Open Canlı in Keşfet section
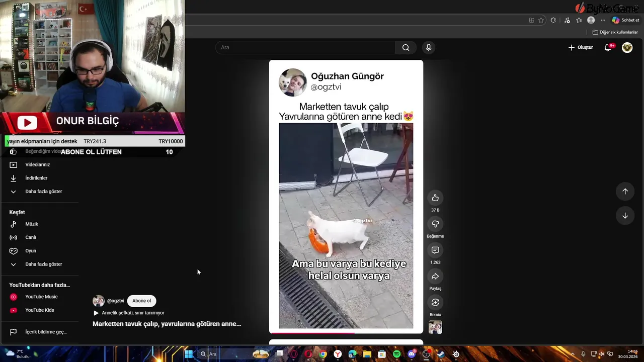 [x=31, y=237]
